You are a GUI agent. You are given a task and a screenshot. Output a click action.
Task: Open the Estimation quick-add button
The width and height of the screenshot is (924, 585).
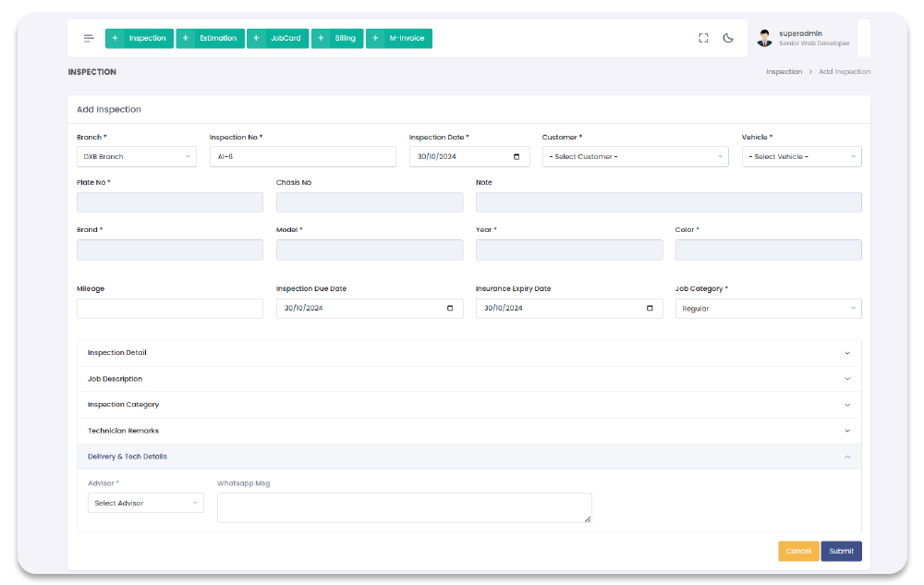210,38
